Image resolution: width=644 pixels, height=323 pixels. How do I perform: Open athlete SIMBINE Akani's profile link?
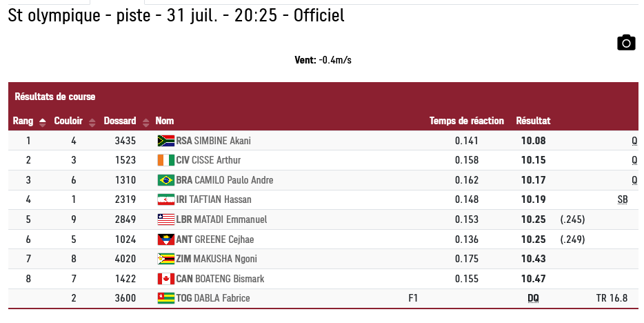[222, 141]
